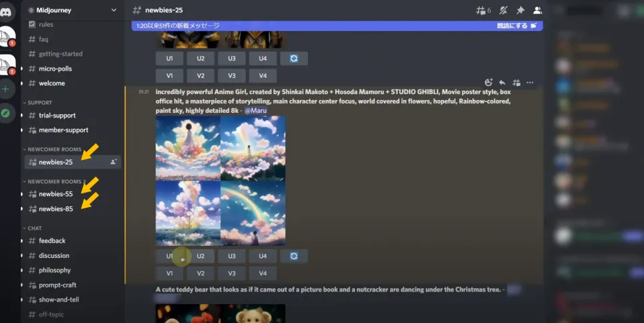Image resolution: width=644 pixels, height=323 pixels.
Task: Open top-right image with rainbow light rays
Action: point(253,148)
